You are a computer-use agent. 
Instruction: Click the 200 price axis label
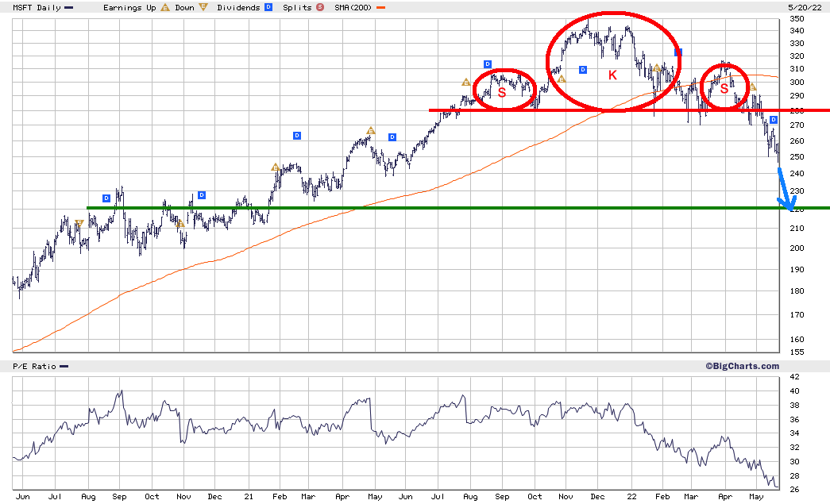pyautogui.click(x=797, y=248)
